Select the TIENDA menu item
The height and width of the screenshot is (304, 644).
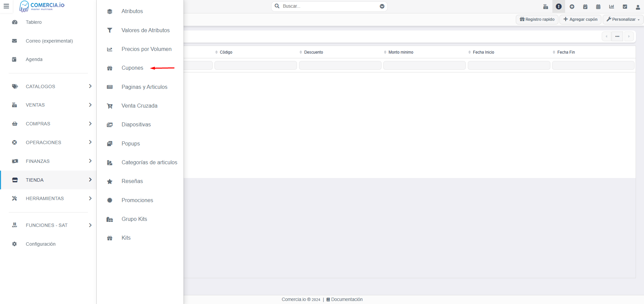tap(48, 180)
